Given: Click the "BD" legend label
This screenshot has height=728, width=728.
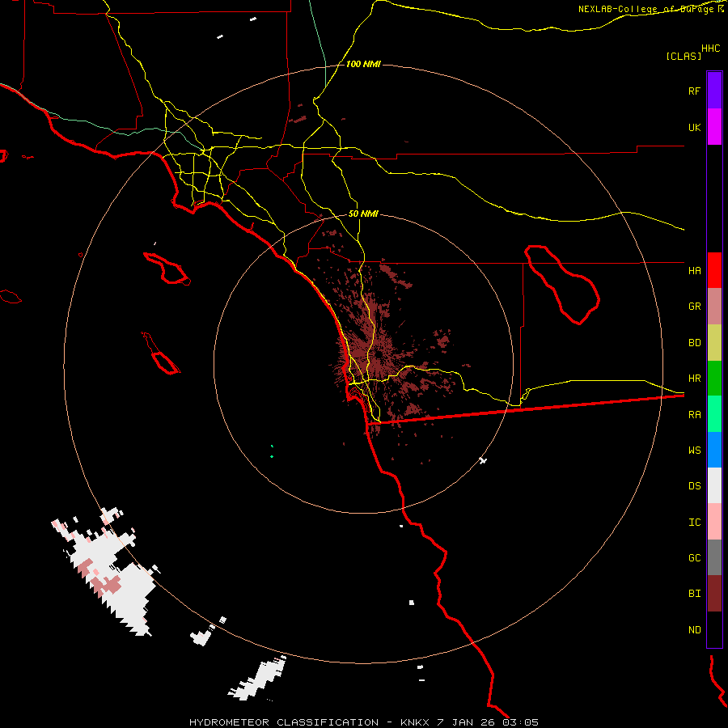Looking at the screenshot, I should click(x=694, y=343).
